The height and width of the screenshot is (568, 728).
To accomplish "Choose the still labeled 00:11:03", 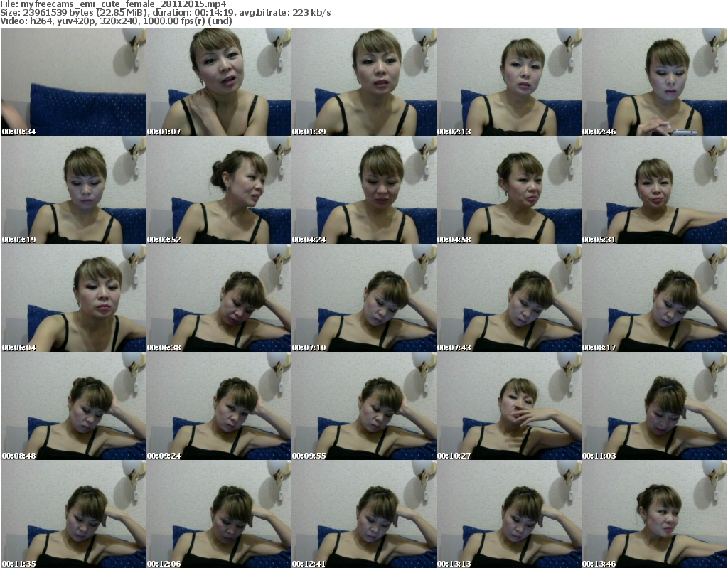I will tap(654, 406).
